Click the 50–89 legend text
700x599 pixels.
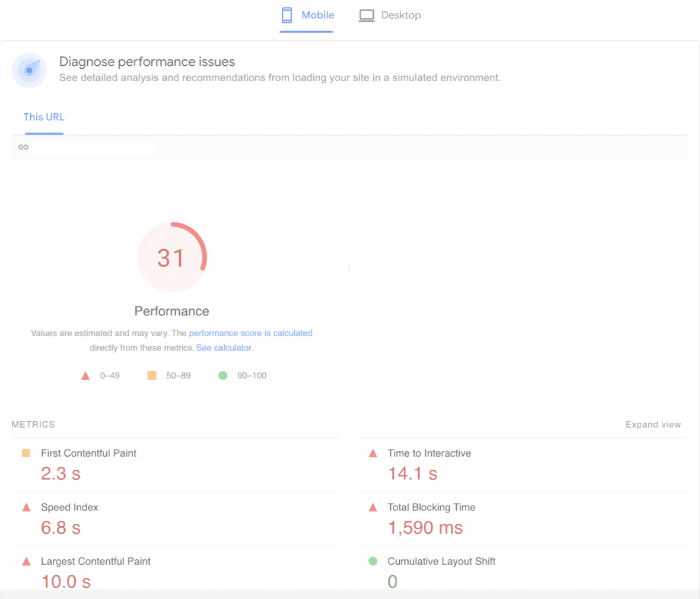tap(179, 376)
